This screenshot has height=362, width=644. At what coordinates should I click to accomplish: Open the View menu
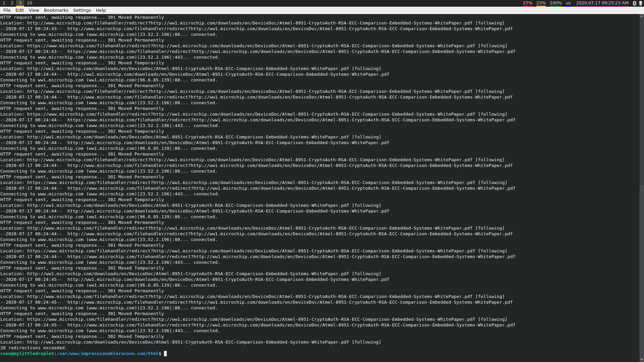tap(34, 10)
